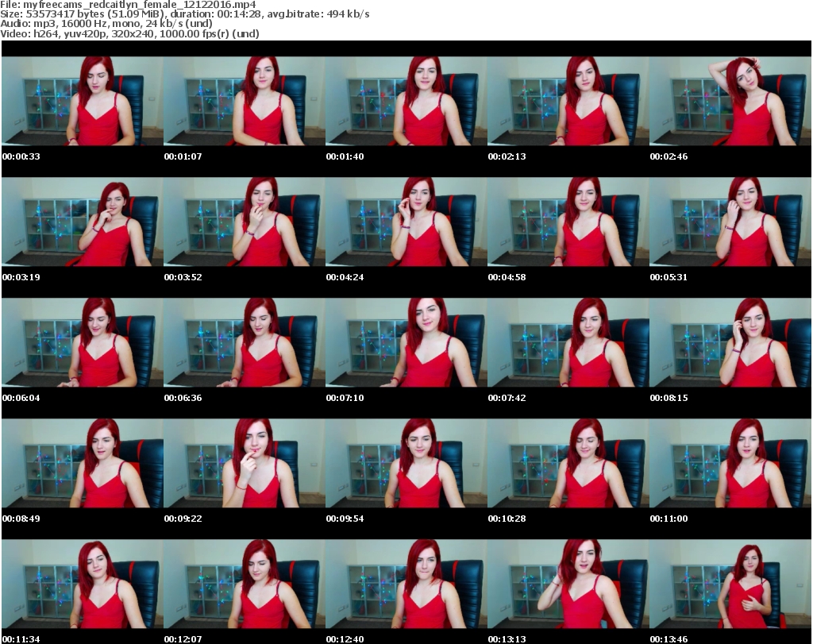813x644 pixels.
Task: Select the frame captured at 00:04:24
Action: [x=406, y=222]
